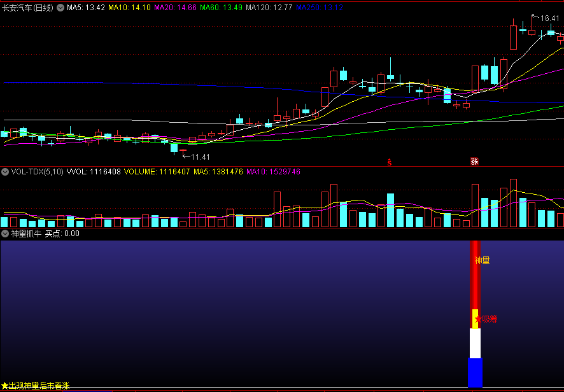The height and width of the screenshot is (392, 564).
Task: Click the MA10: 14.10 label
Action: (129, 8)
